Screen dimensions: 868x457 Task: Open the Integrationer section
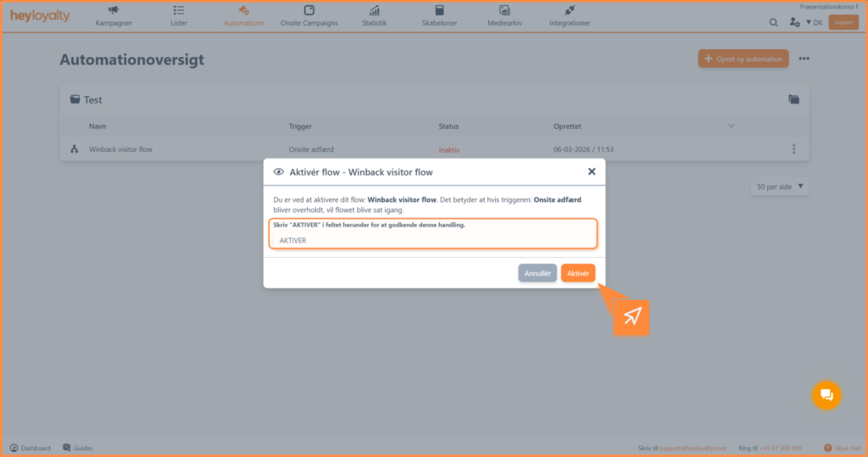[x=570, y=16]
